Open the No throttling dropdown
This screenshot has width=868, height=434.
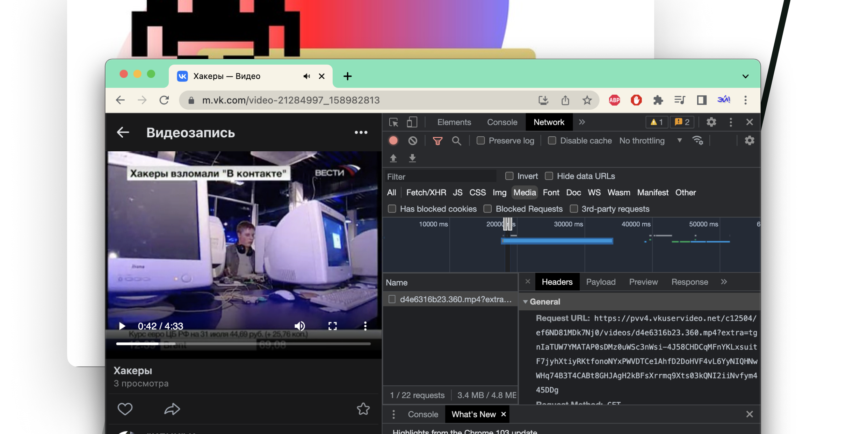(x=651, y=140)
